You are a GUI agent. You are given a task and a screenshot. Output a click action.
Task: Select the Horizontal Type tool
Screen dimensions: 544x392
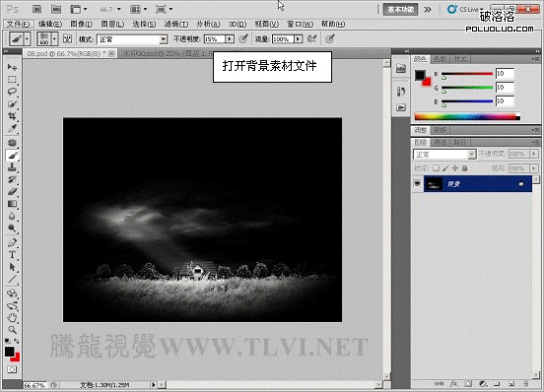(12, 255)
